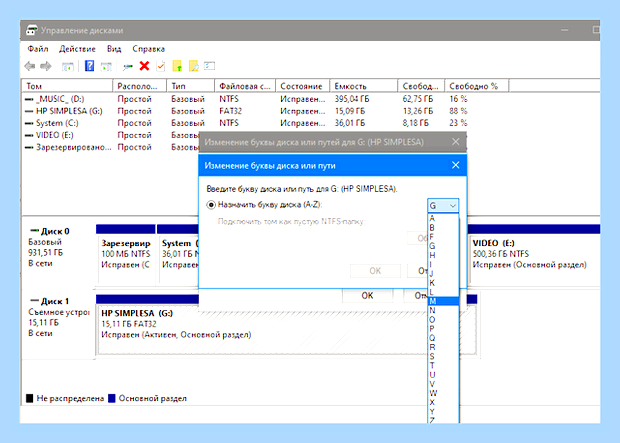The height and width of the screenshot is (443, 620).
Task: Choose letter B in the drive list
Action: (443, 227)
